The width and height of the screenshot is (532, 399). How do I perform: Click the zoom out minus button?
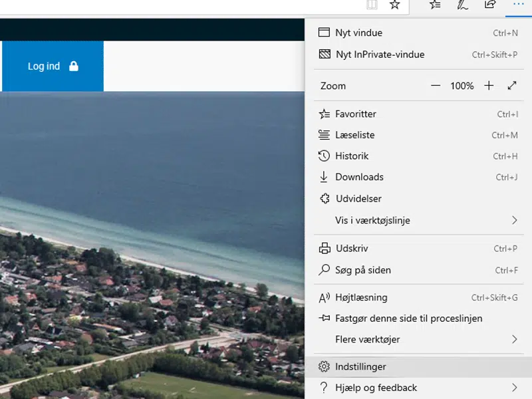(436, 86)
